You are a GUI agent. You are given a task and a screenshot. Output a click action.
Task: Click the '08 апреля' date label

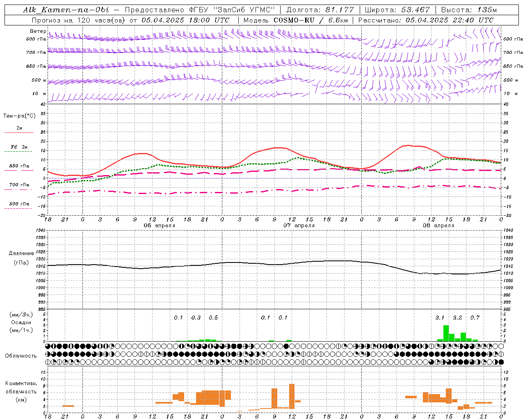click(438, 226)
